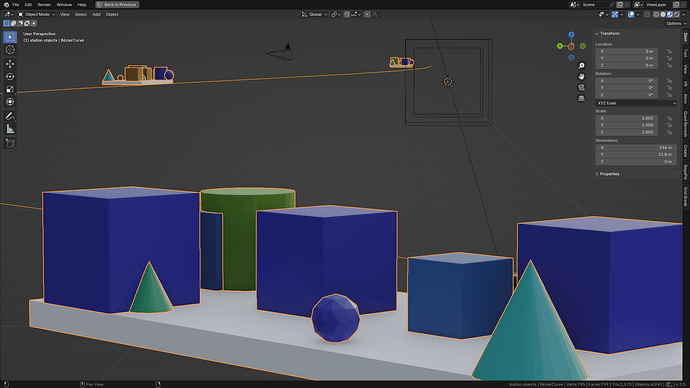Click the add view layer icon

click(676, 5)
